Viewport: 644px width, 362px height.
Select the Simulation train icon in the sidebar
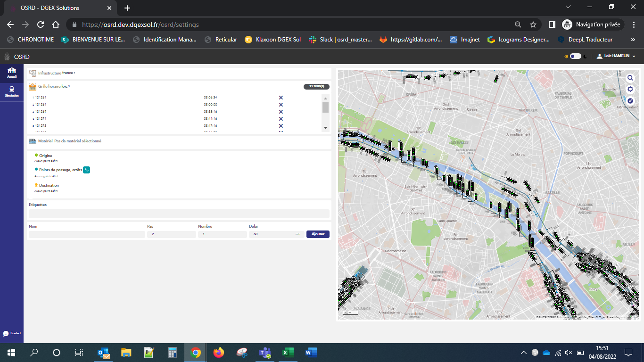(x=11, y=90)
